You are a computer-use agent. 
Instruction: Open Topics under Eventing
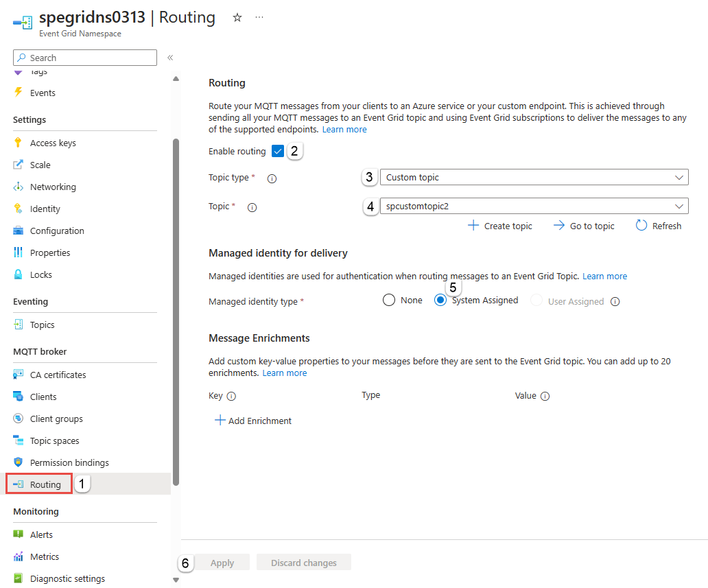pyautogui.click(x=42, y=325)
